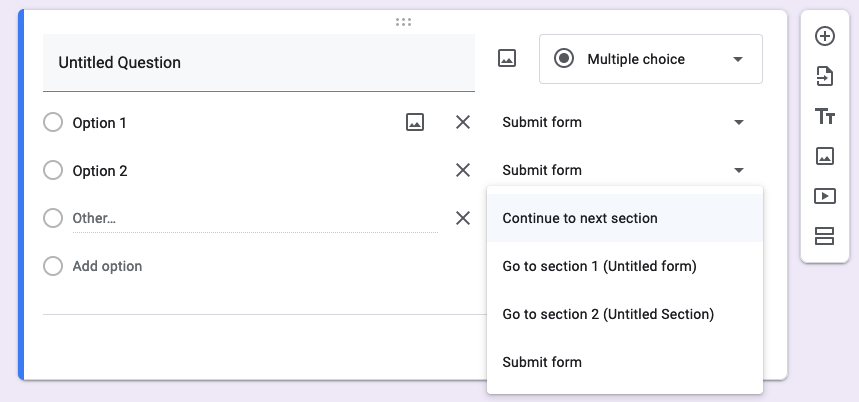Click the Add image sidebar icon
859x402 pixels.
[825, 156]
